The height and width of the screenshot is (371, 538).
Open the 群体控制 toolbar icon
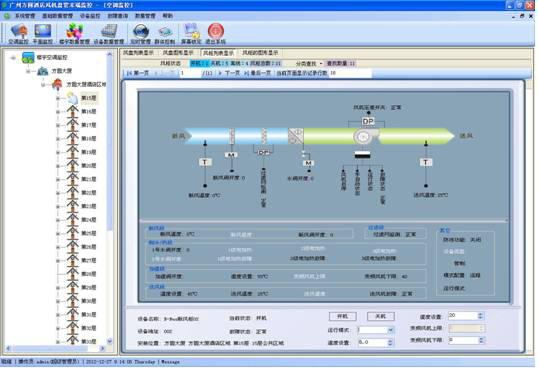(165, 32)
